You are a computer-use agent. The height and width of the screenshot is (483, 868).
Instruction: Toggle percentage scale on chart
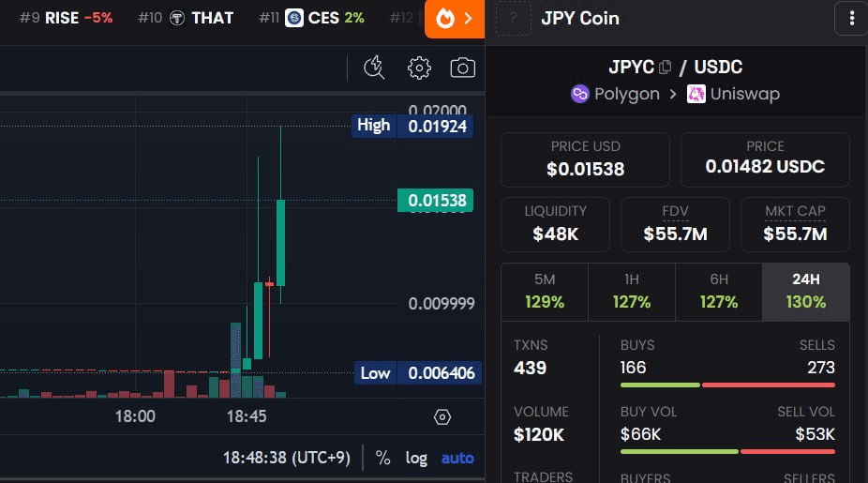coord(382,458)
